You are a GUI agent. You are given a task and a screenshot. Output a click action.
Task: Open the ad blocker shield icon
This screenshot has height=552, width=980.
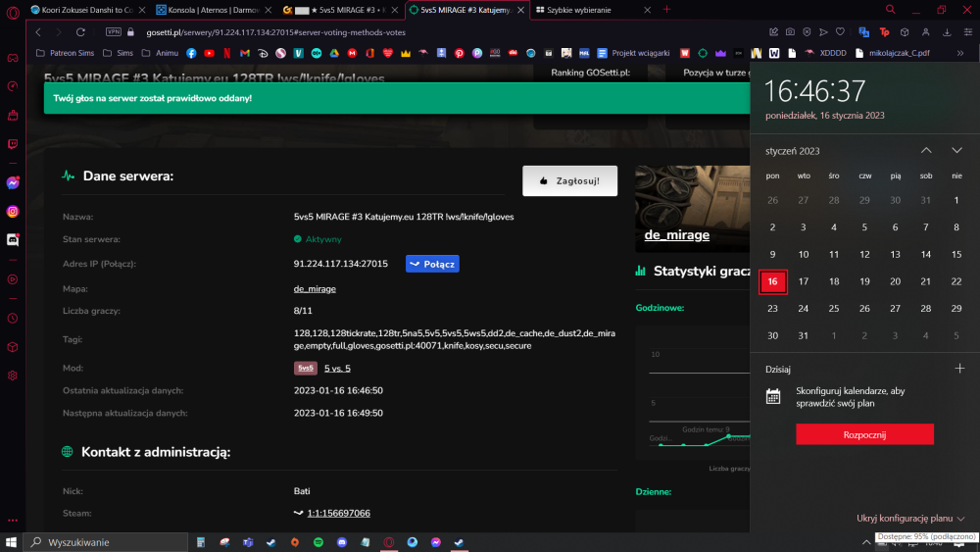click(x=807, y=32)
